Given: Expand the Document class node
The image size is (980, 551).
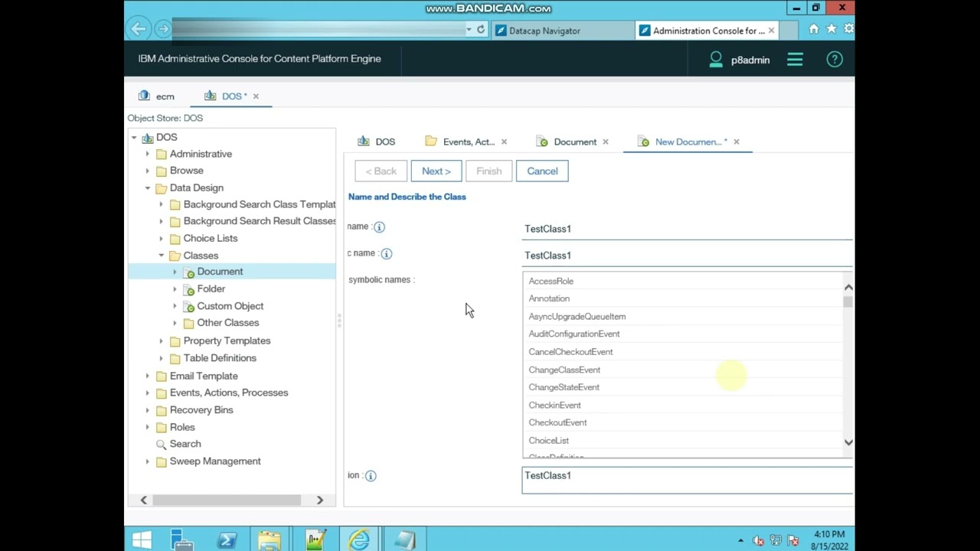Looking at the screenshot, I should (175, 272).
